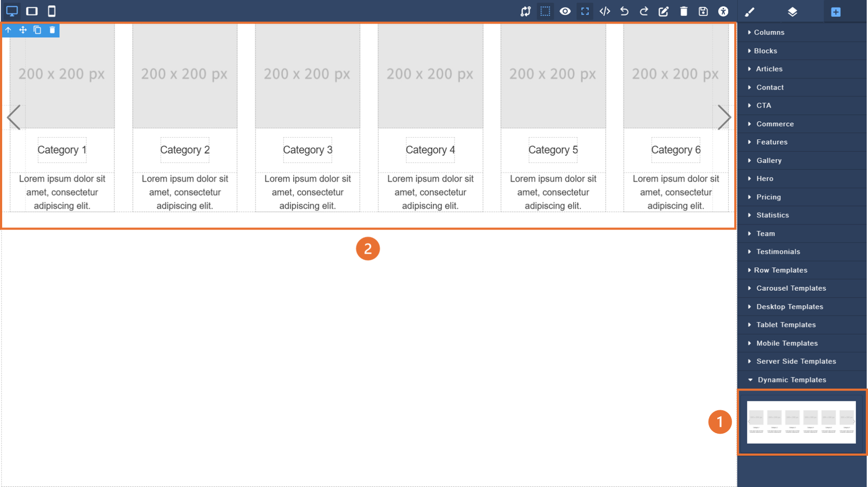
Task: Toggle component outlines dashed-square icon
Action: click(x=545, y=11)
